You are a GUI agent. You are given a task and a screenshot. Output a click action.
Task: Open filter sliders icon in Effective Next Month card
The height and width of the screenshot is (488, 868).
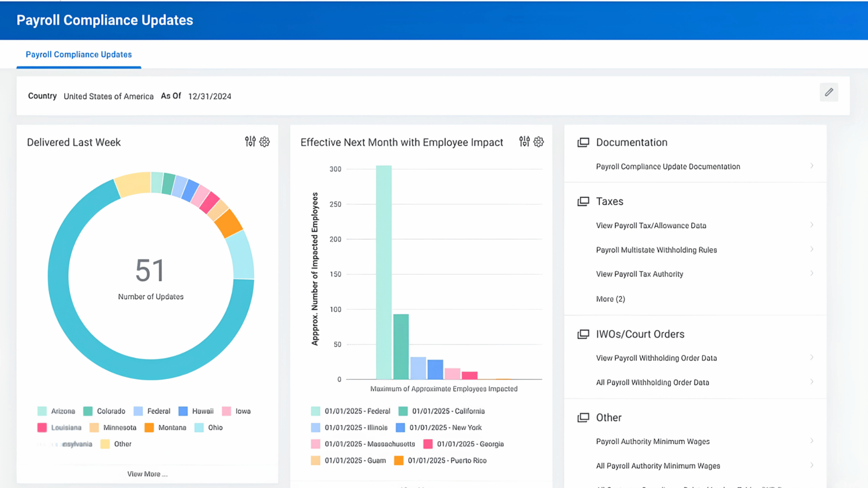(x=524, y=141)
